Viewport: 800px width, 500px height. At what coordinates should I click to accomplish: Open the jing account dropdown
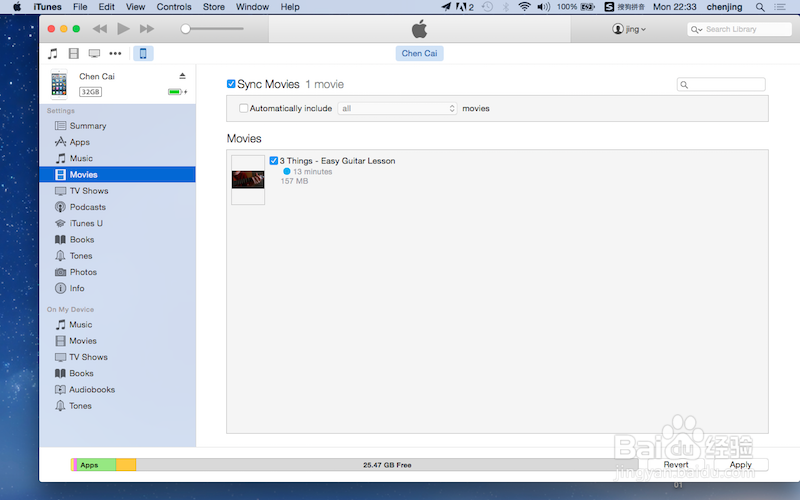coord(629,29)
